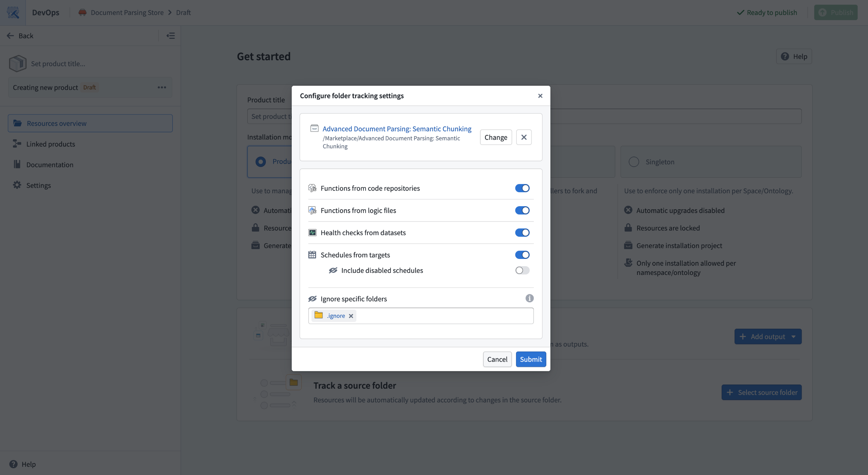Click the Help icon at bottom left

(x=13, y=464)
